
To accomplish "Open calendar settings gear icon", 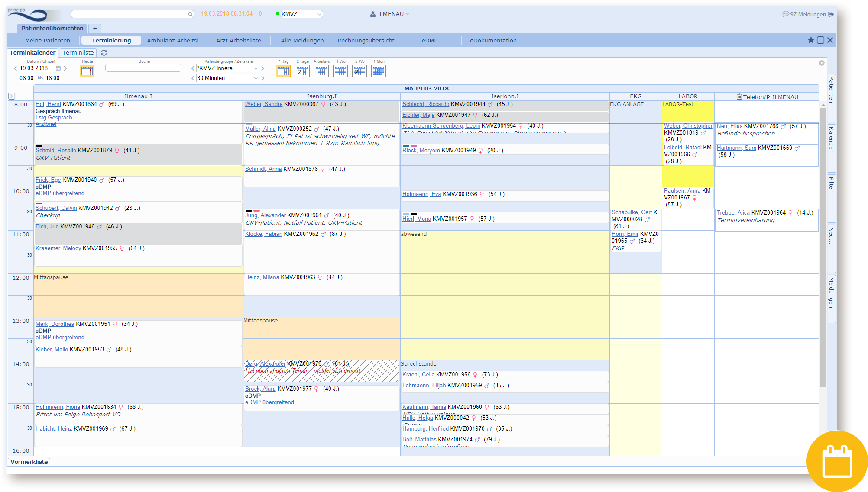I will (821, 63).
